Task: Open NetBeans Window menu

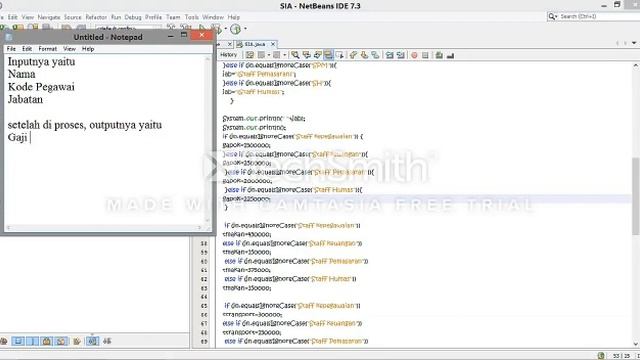Action: click(x=213, y=17)
